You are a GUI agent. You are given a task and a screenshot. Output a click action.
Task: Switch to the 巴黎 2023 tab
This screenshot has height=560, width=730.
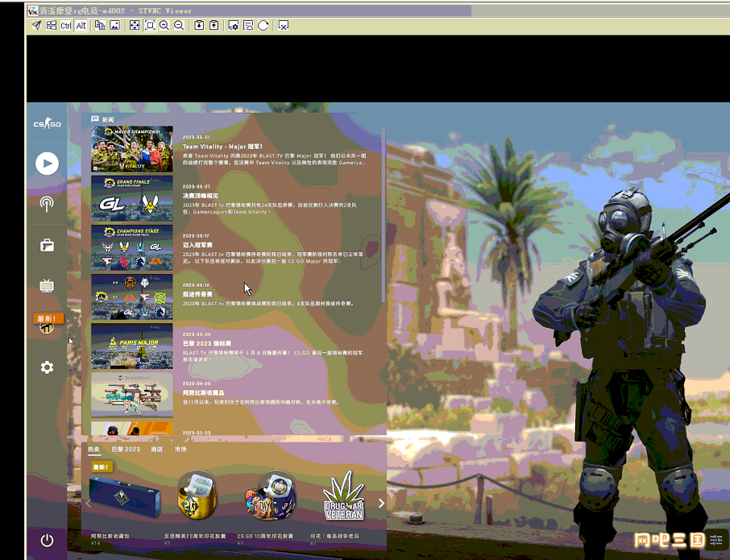tap(126, 450)
